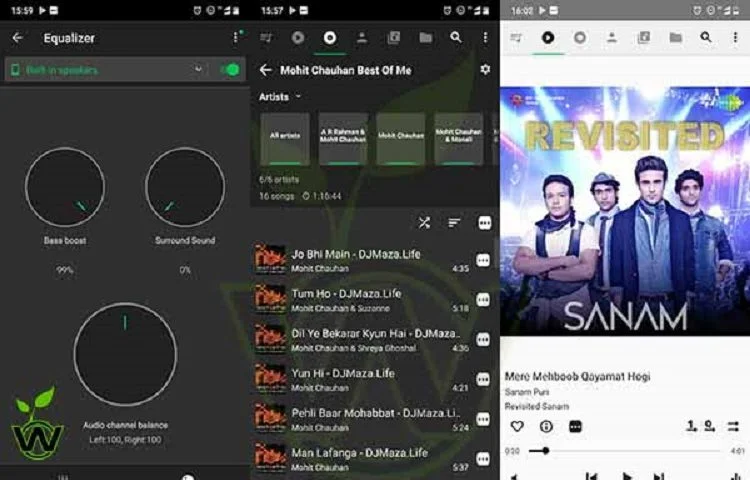750x480 pixels.
Task: Click the Sanam Puri artist name
Action: 527,392
